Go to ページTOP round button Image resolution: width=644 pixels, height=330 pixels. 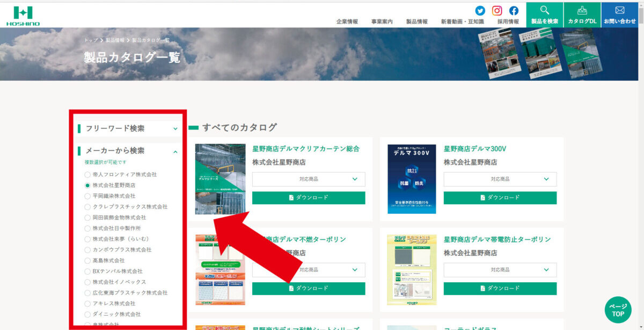point(618,310)
